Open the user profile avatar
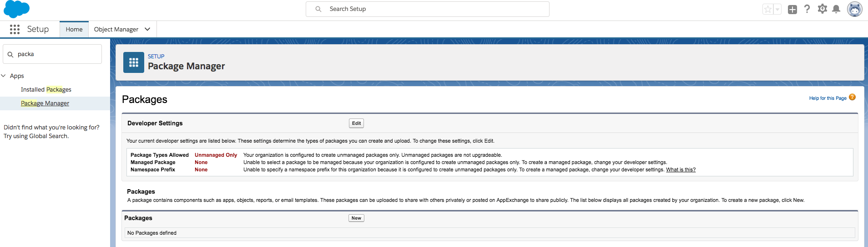This screenshot has width=868, height=247. click(x=855, y=9)
